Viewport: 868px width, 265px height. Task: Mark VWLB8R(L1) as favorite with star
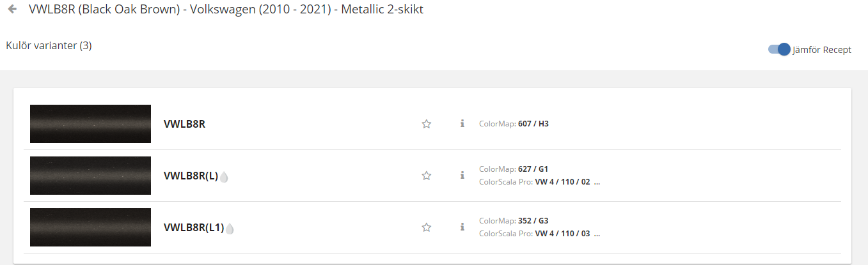(x=427, y=227)
